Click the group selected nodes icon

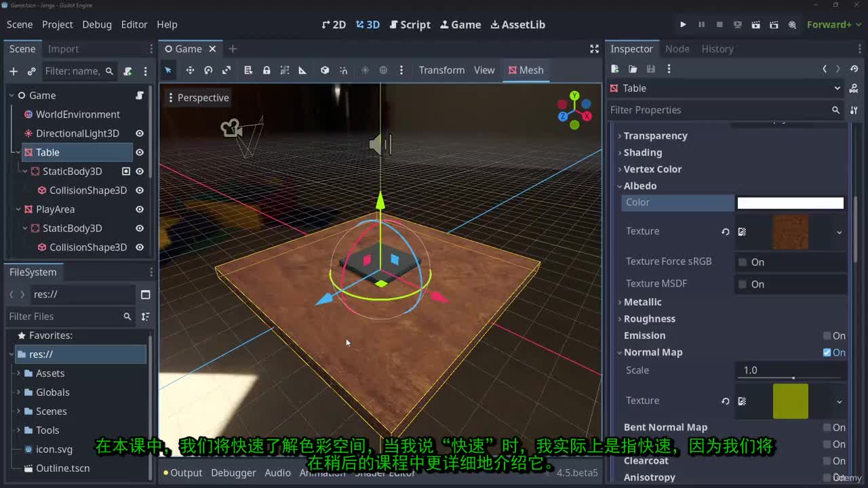(x=285, y=70)
